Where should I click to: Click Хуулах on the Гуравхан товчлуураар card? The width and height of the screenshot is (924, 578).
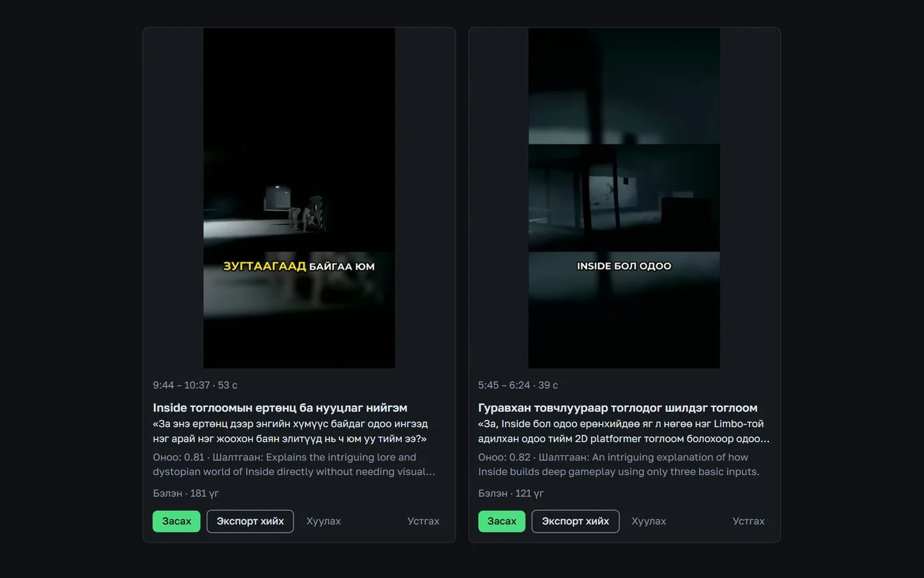click(x=649, y=521)
